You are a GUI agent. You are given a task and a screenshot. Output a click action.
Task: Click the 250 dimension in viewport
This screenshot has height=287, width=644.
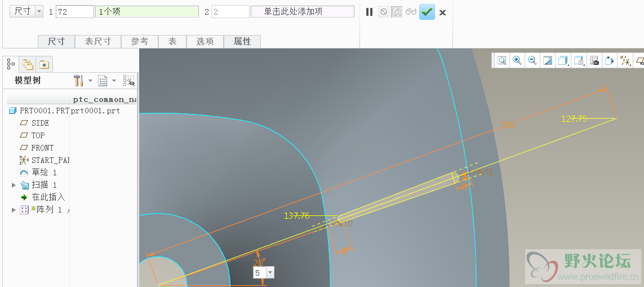pos(508,125)
